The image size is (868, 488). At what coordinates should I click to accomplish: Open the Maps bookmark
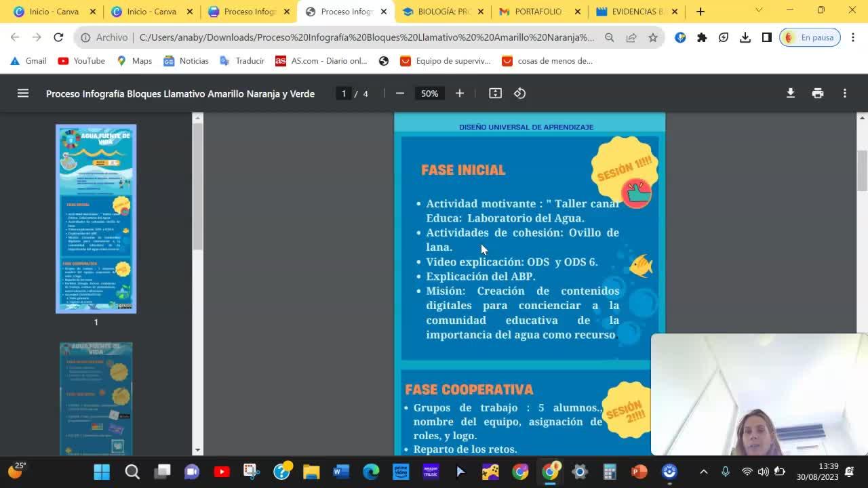point(134,61)
